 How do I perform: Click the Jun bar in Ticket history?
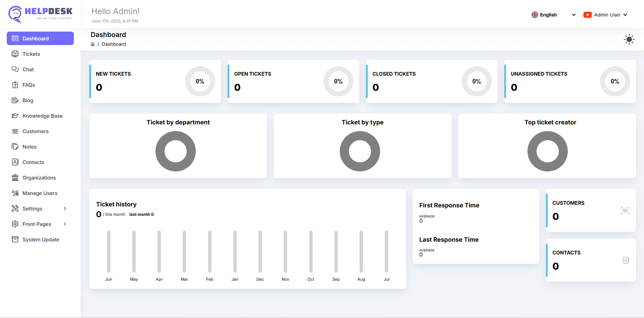[109, 251]
